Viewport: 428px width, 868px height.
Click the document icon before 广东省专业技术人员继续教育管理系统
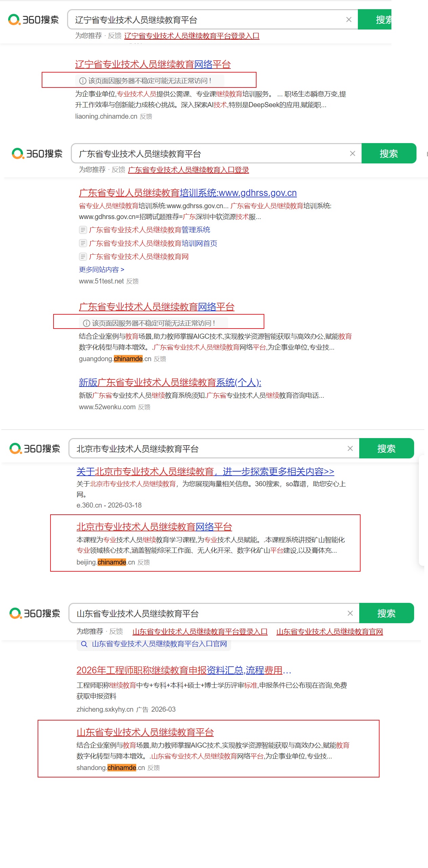83,230
